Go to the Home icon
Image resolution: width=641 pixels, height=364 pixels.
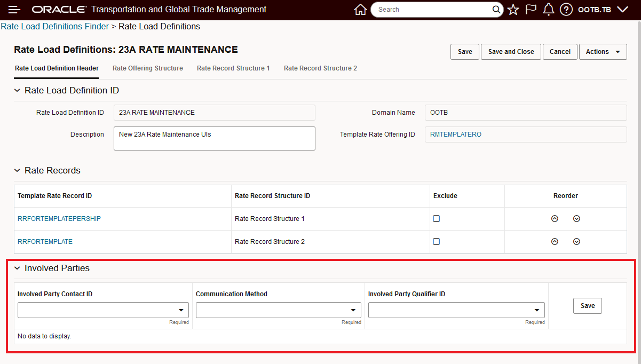pos(361,10)
